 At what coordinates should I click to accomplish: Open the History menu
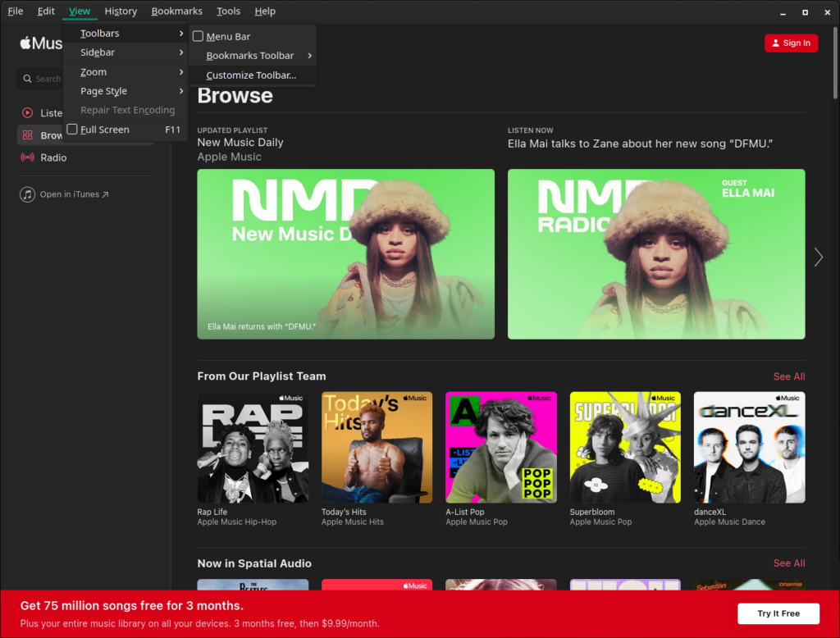121,11
